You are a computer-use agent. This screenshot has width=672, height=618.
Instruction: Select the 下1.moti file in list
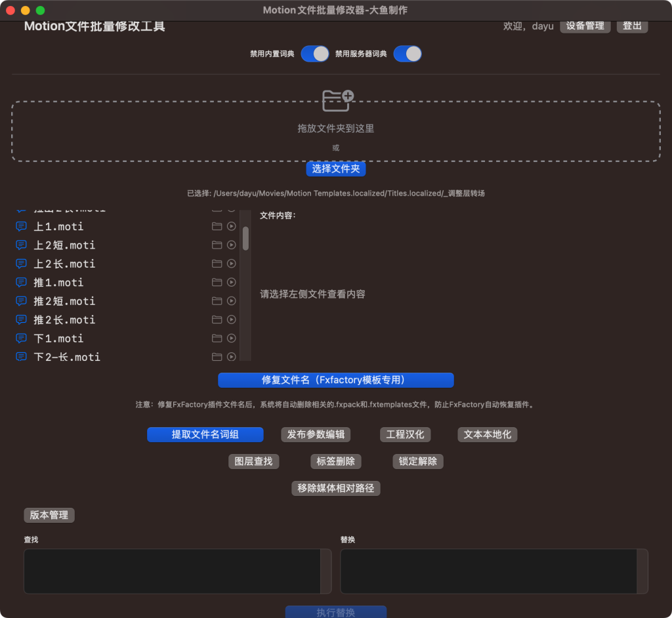[58, 339]
